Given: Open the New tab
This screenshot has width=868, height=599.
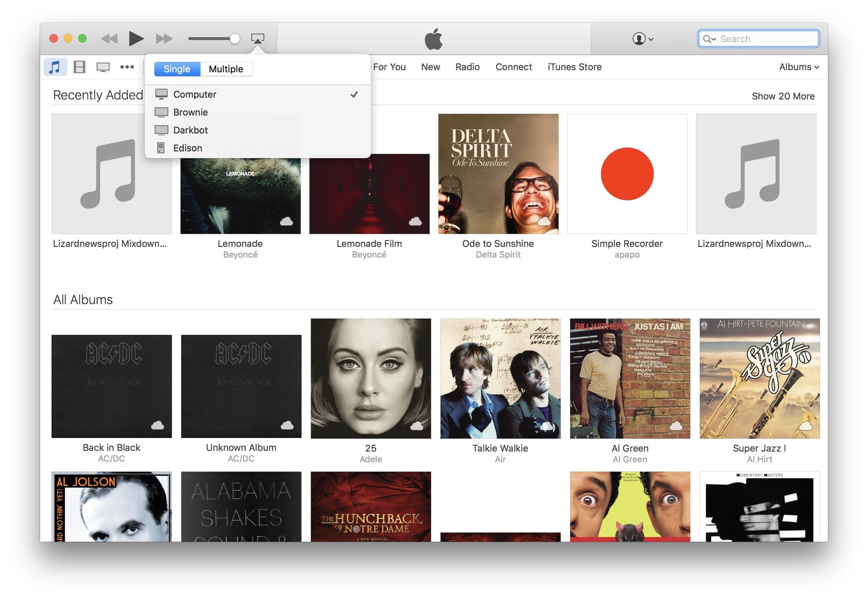Looking at the screenshot, I should [431, 67].
